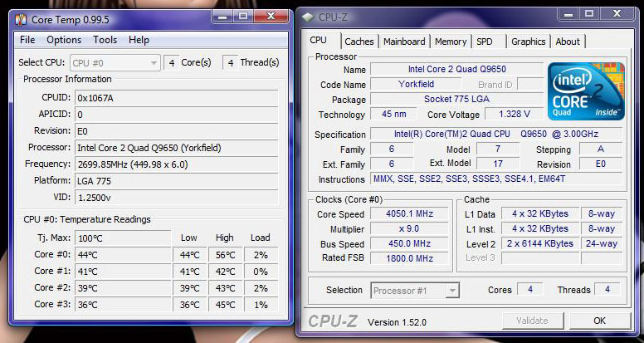The image size is (644, 343).
Task: Click the Cores count box in CPU-Z
Action: coord(529,290)
